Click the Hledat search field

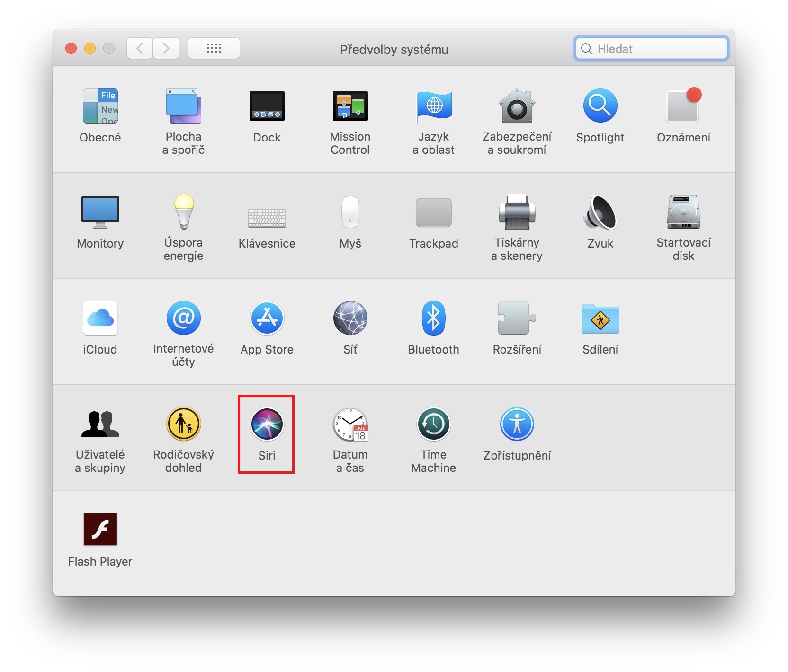651,49
